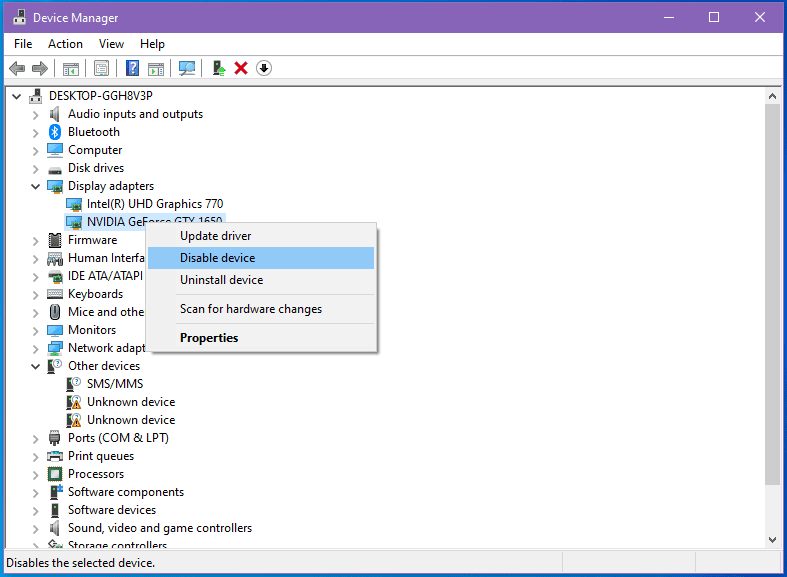Click the vertical scrollbar thumb

coord(772,294)
